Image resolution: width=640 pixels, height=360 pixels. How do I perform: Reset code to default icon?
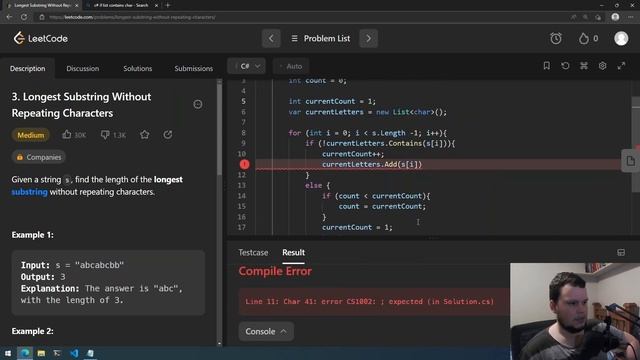click(x=565, y=66)
